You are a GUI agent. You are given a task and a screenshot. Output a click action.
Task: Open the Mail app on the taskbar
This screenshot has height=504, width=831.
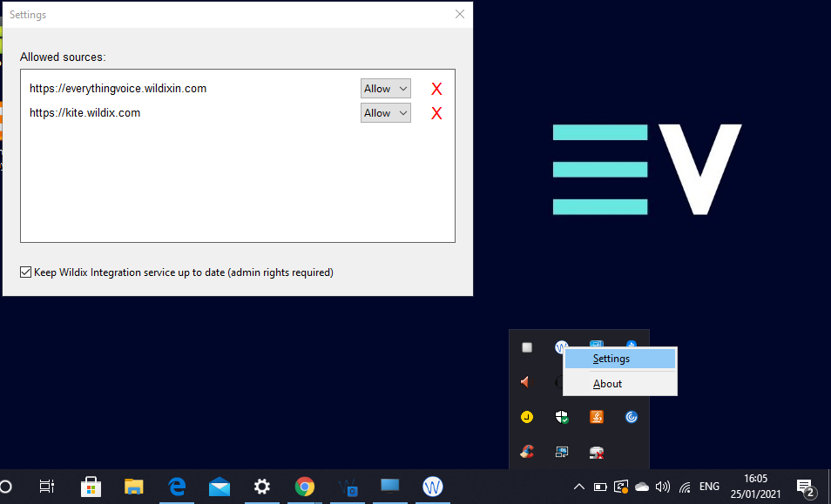pyautogui.click(x=220, y=487)
